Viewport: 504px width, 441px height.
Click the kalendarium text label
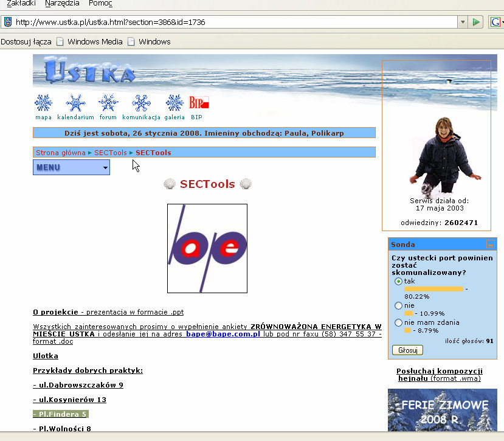(x=76, y=117)
